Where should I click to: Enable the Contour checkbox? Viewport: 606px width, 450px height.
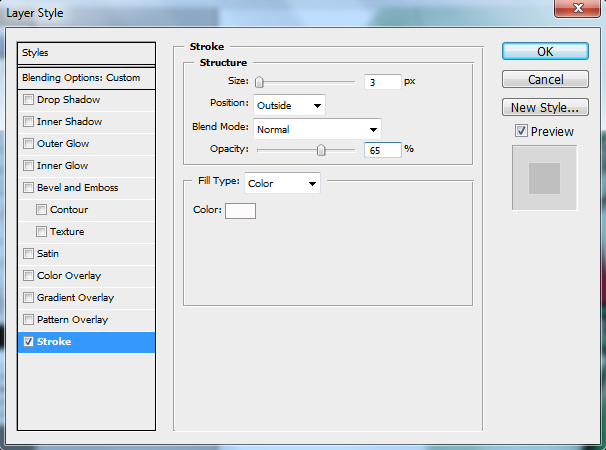pos(41,210)
